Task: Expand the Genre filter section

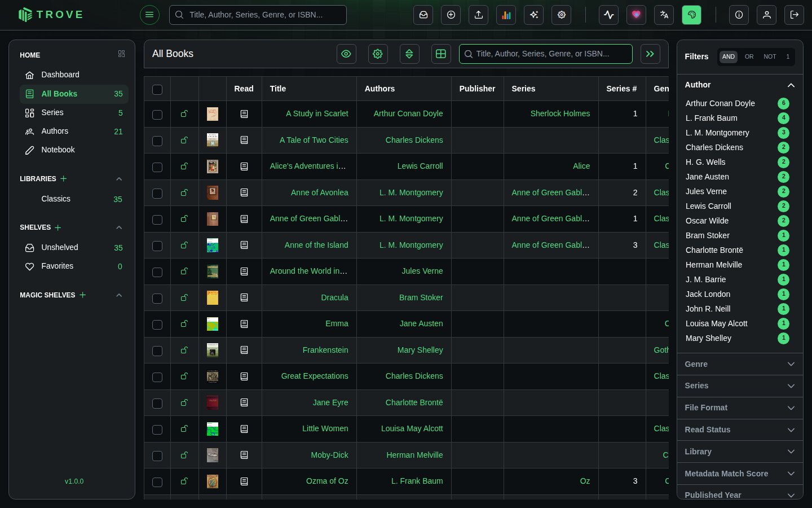Action: pos(740,364)
